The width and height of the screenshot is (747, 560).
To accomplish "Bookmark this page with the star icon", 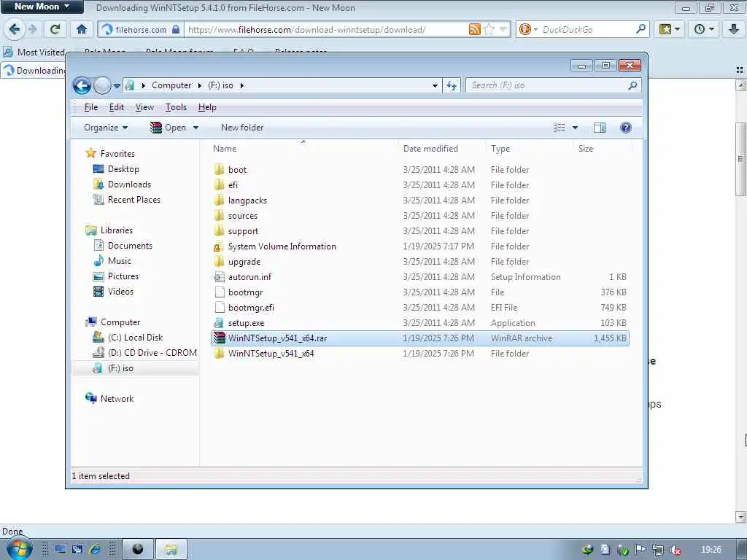I will tap(489, 29).
